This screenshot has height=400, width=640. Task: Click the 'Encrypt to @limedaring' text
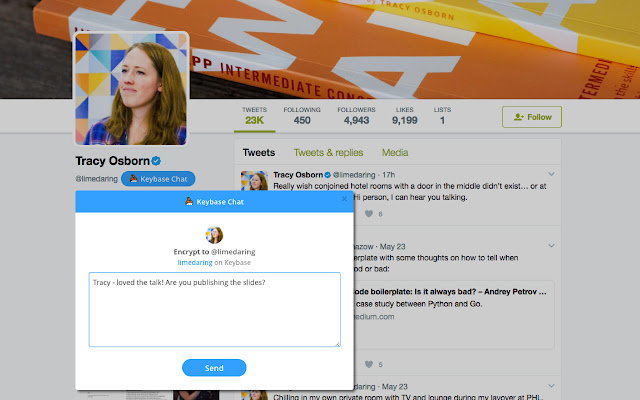214,252
